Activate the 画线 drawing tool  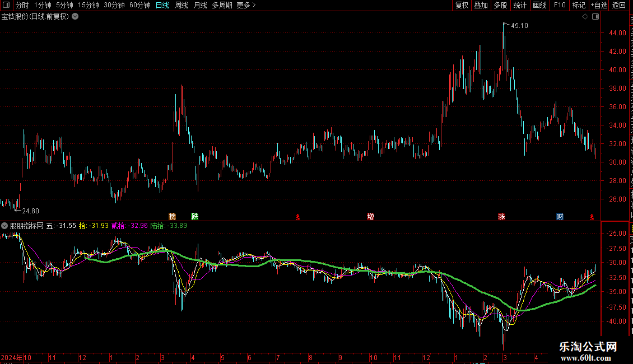pos(539,5)
